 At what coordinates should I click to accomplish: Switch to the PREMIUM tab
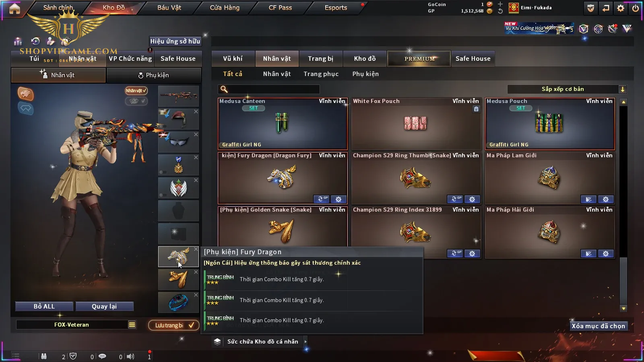pos(419,59)
